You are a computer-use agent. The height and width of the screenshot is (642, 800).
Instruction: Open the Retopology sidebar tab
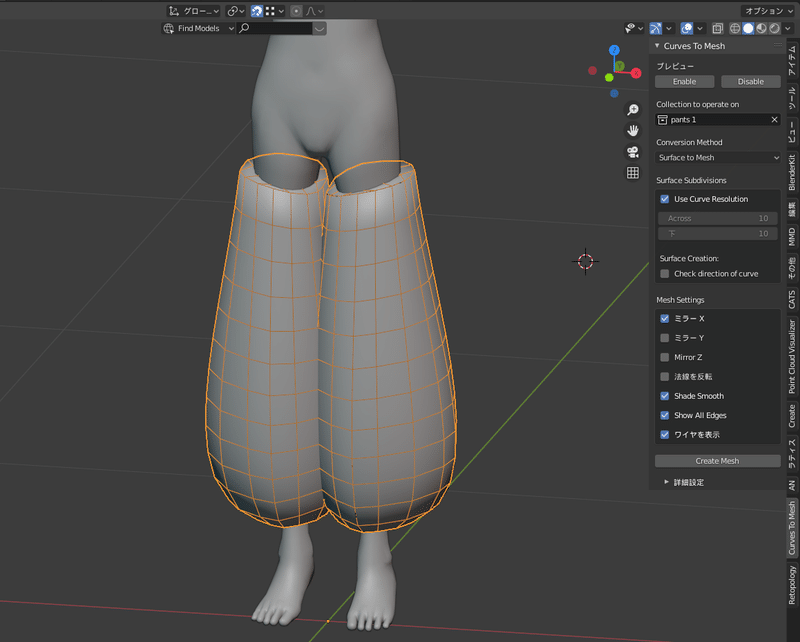tap(792, 586)
